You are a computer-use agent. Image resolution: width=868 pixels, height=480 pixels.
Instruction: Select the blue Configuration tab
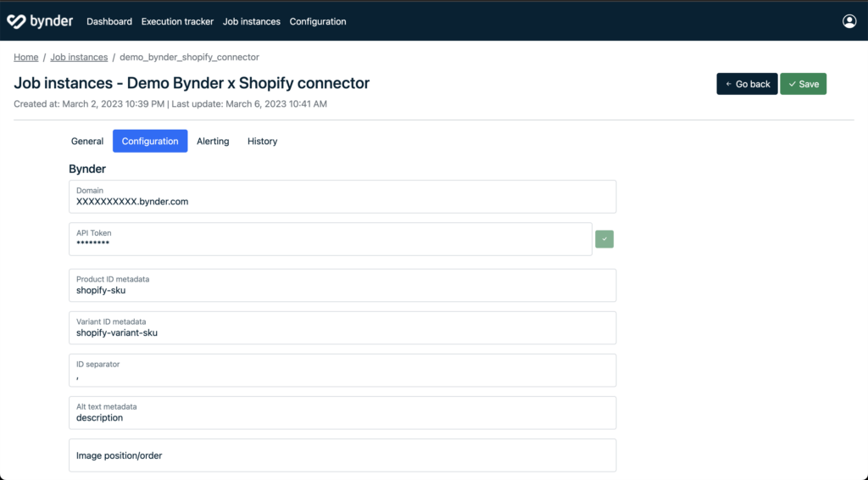point(150,141)
